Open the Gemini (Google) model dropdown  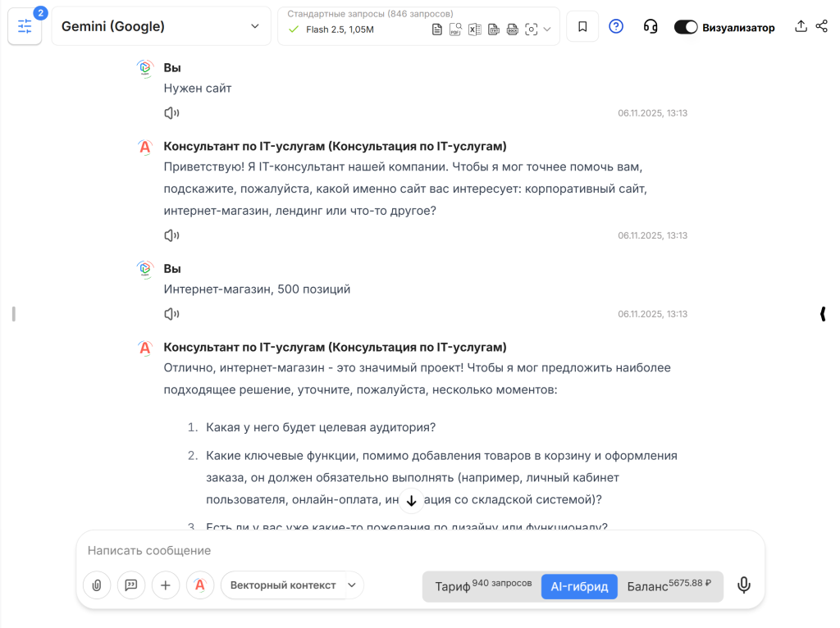161,26
